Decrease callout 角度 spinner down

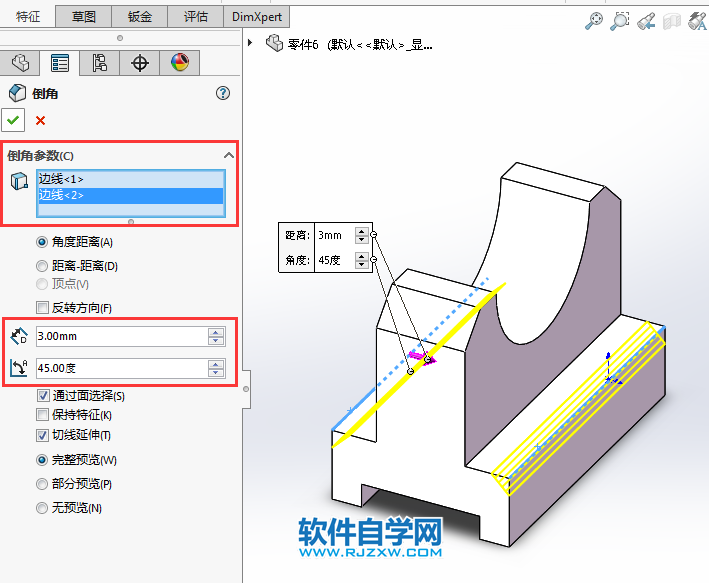click(361, 264)
